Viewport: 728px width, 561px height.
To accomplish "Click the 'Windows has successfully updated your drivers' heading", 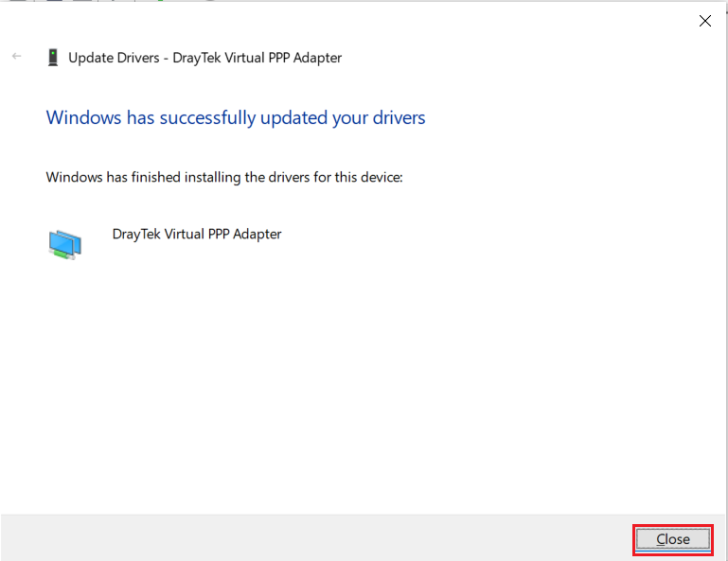I will 236,118.
